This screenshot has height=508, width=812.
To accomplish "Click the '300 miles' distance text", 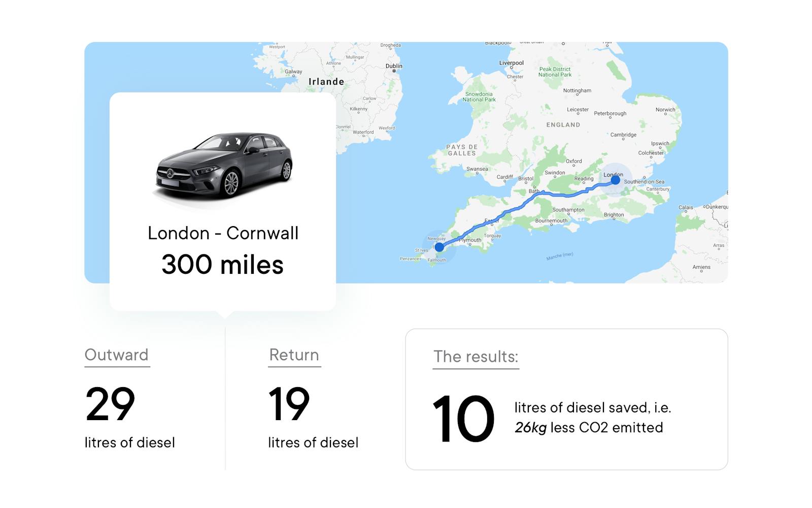I will 223,265.
